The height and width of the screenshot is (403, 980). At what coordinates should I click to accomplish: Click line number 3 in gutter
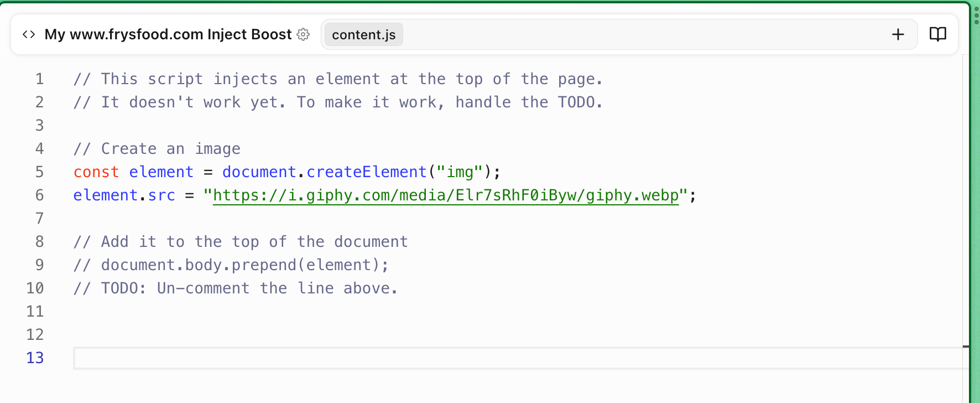tap(40, 126)
